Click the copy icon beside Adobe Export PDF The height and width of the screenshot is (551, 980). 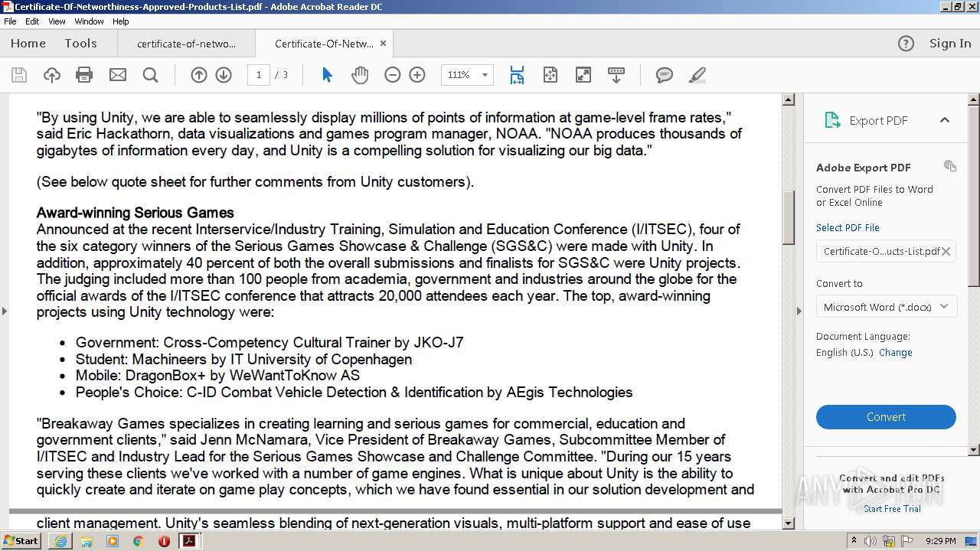point(950,166)
